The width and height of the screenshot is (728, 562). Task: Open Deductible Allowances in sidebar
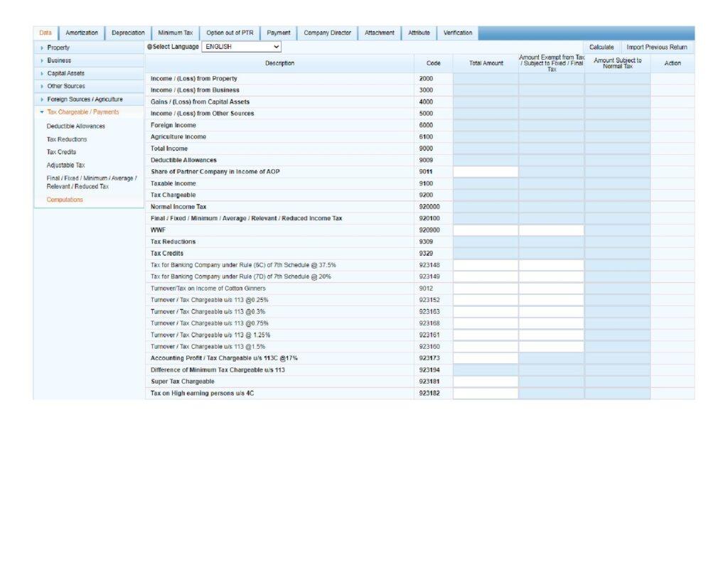coord(75,126)
